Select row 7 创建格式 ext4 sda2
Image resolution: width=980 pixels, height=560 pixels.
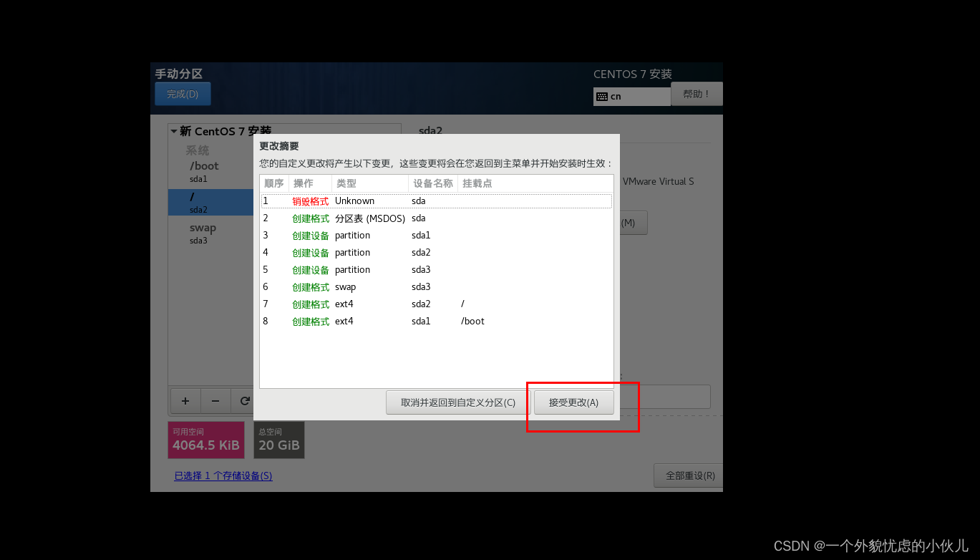click(x=436, y=304)
